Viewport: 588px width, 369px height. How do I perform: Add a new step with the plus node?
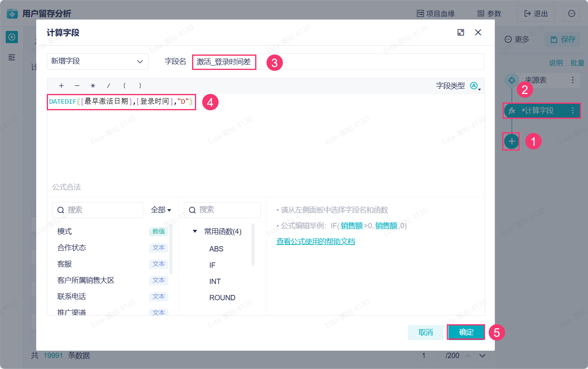(x=511, y=142)
